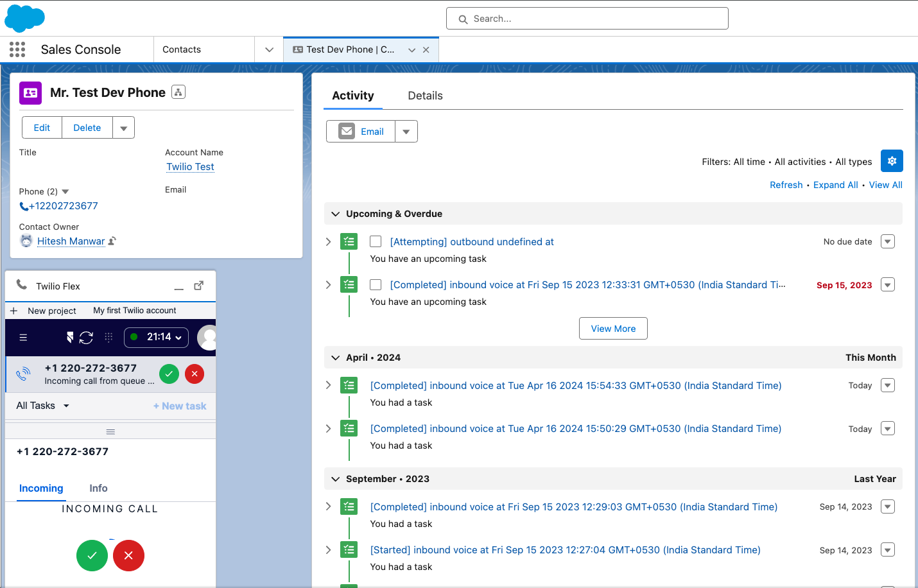Collapse the September 2023 section
918x588 pixels.
pos(335,479)
